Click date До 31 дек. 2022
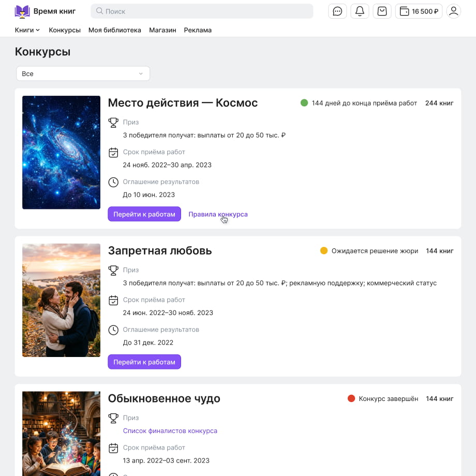The image size is (476, 476). click(148, 343)
